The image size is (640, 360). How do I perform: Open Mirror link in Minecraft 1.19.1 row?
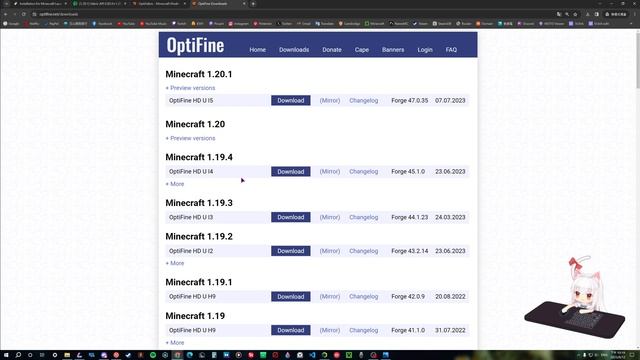(330, 297)
